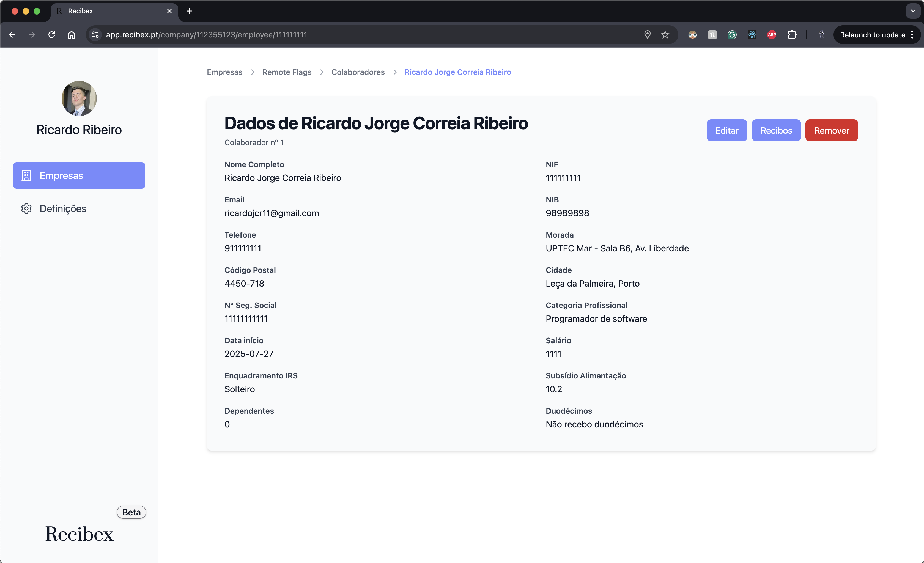Click the gray square extension icon
Screen dimensions: 924x563
(712, 35)
